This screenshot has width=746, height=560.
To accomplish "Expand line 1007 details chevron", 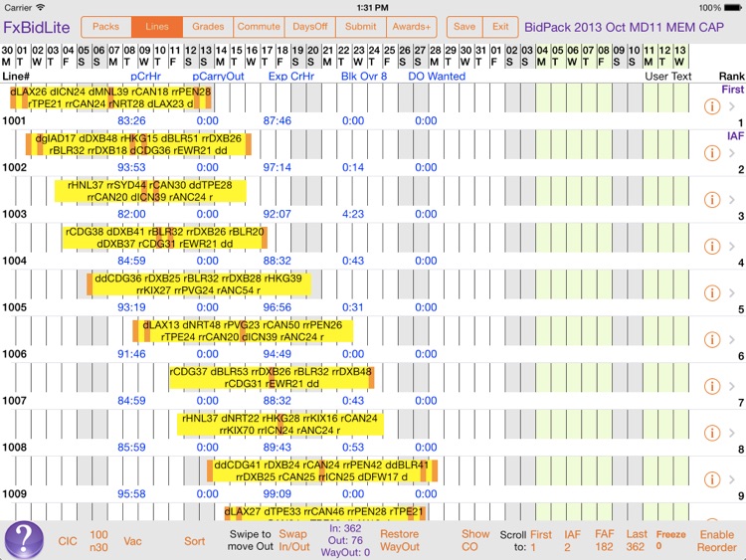I will point(732,386).
